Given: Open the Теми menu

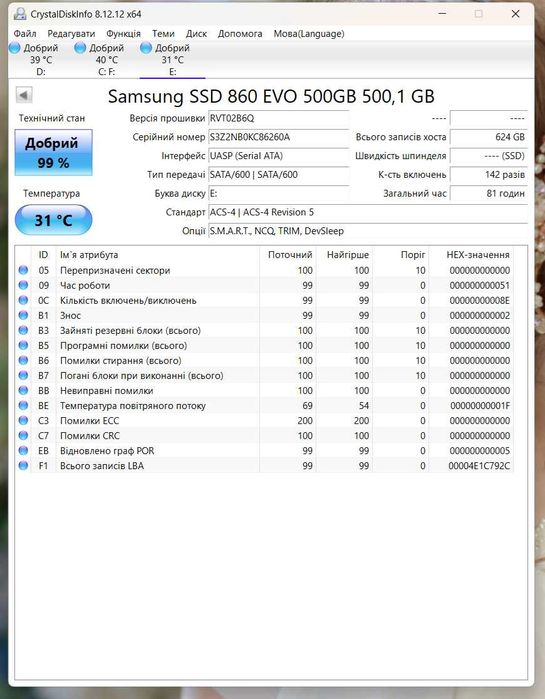Looking at the screenshot, I should coord(163,34).
